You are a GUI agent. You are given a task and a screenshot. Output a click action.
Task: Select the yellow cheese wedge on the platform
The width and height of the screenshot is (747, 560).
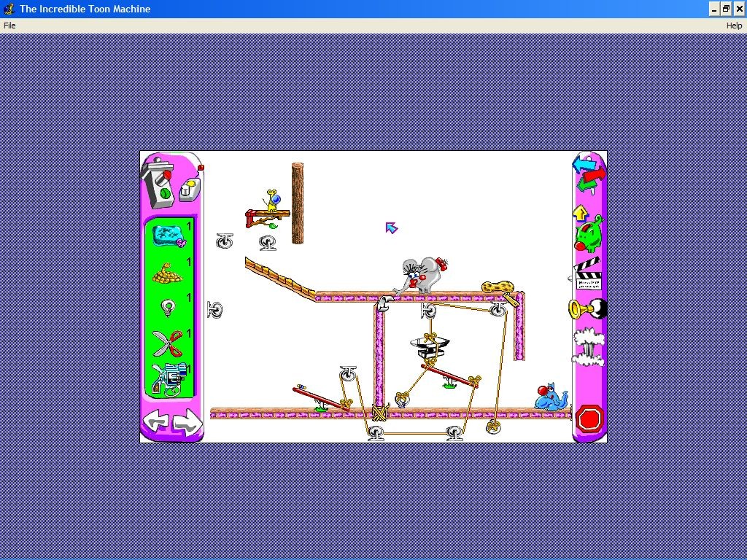(x=498, y=287)
